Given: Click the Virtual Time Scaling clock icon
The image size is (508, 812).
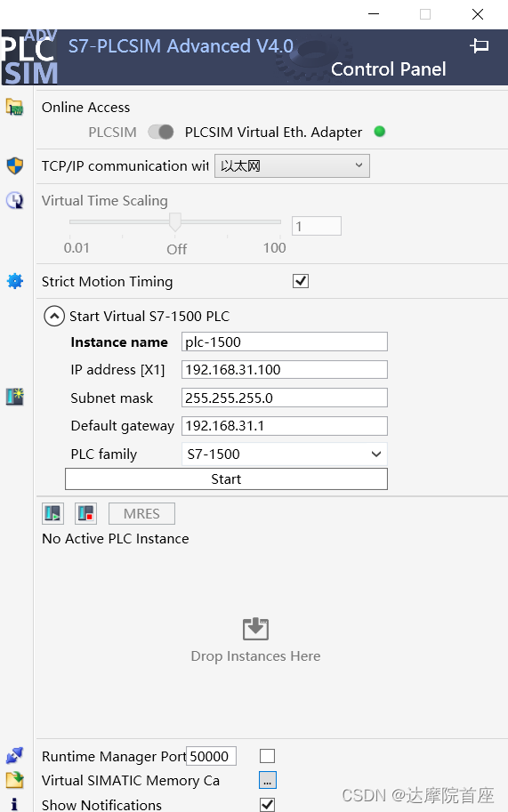Looking at the screenshot, I should (14, 200).
